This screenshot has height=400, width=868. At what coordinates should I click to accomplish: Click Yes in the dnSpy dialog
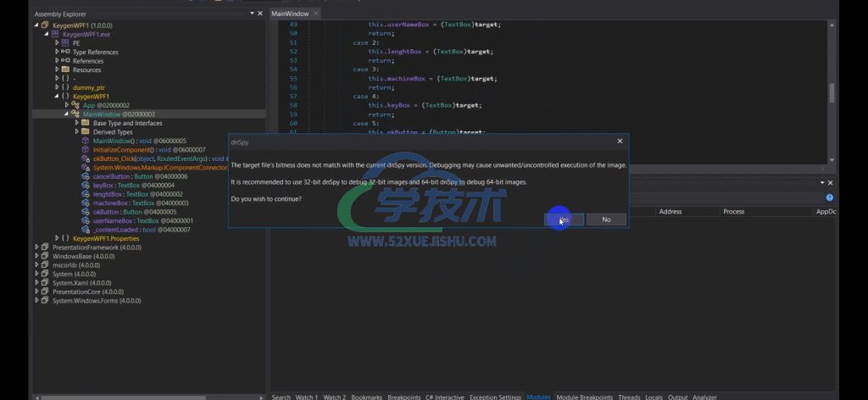pos(564,219)
